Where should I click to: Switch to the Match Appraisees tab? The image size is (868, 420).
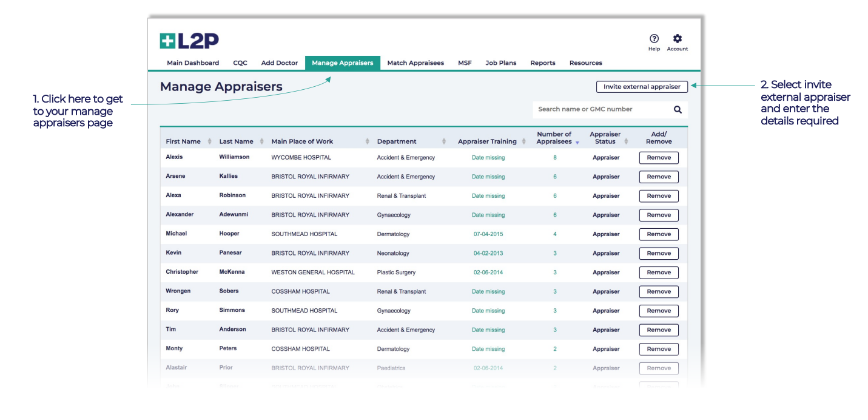click(415, 63)
